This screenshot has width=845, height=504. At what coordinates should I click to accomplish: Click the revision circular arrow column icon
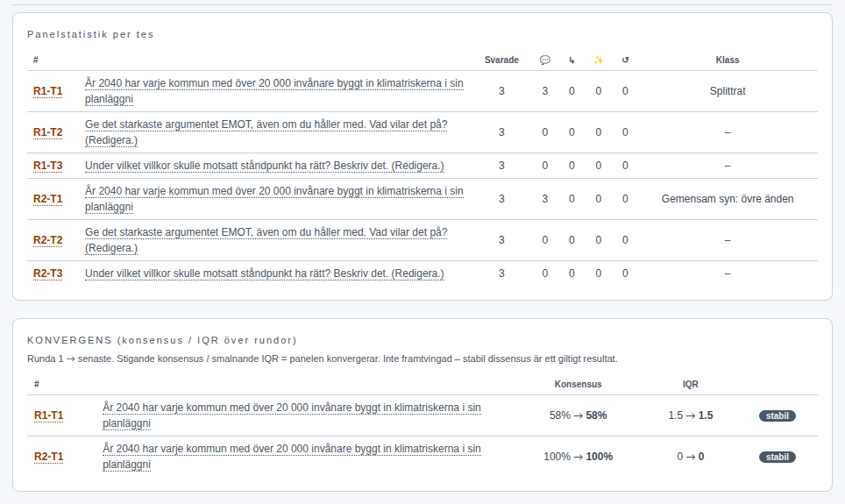[625, 60]
